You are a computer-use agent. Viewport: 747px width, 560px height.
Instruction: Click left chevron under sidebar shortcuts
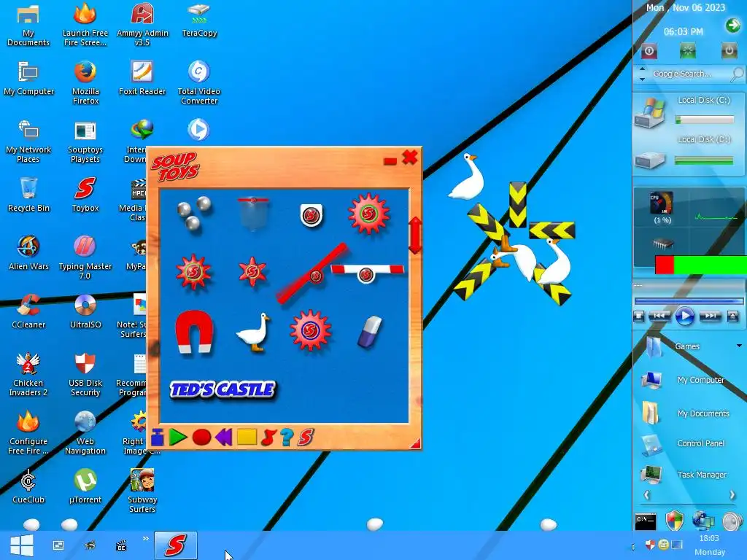pos(646,495)
